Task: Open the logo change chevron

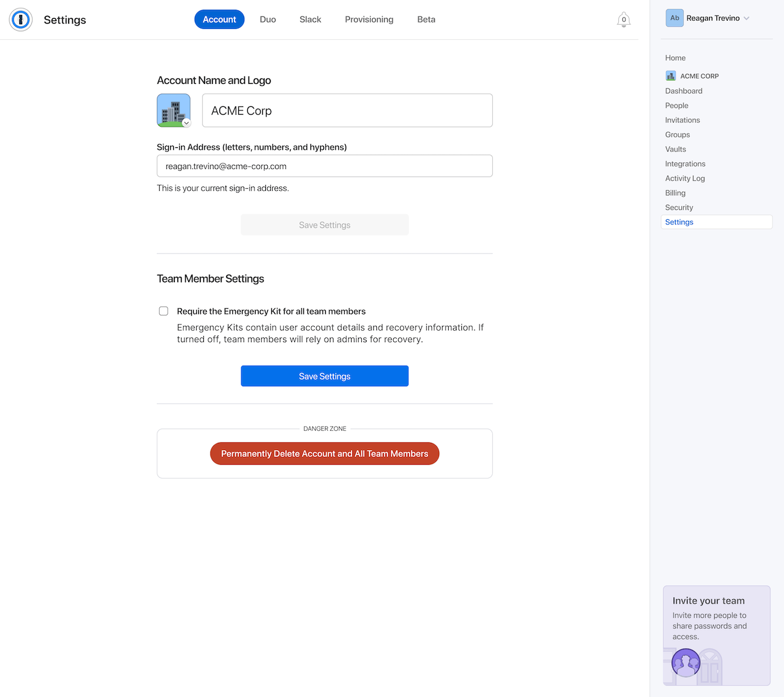Action: (186, 123)
